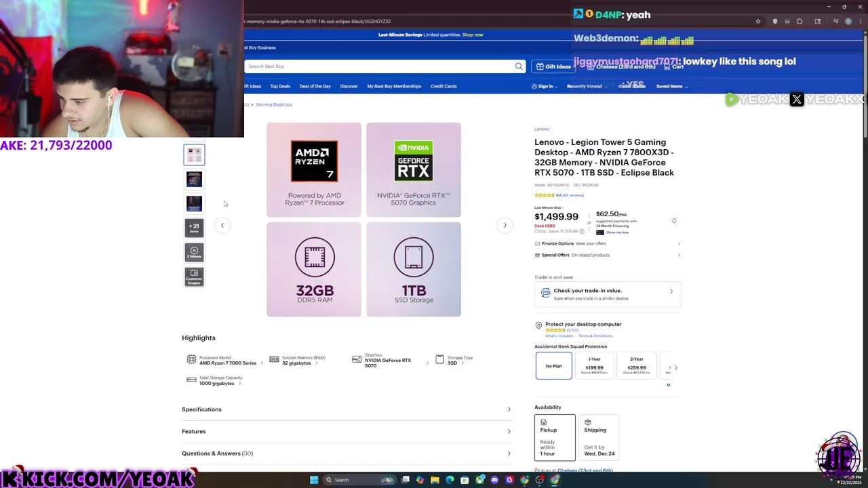This screenshot has height=488, width=868.
Task: Click the info icon next to Comp. Value
Action: pos(582,231)
